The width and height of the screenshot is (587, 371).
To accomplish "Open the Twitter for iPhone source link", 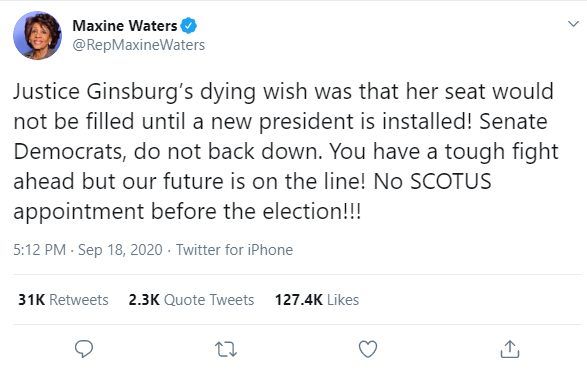I will (234, 250).
